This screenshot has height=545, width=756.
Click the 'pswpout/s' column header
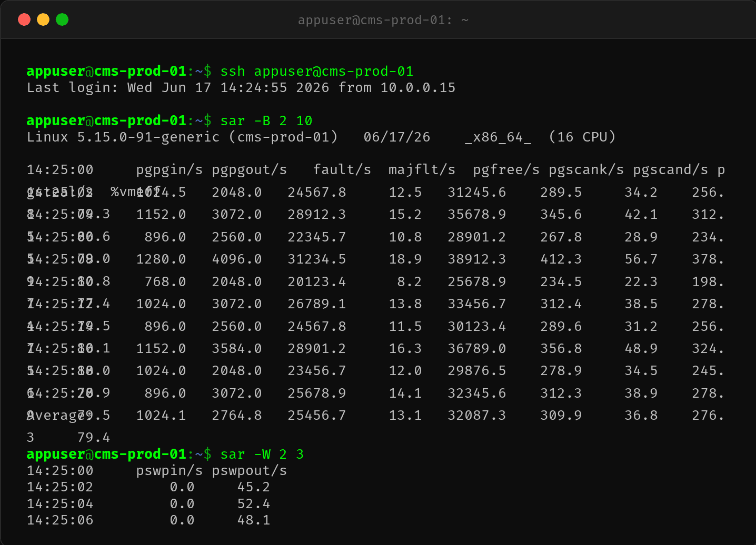click(250, 470)
